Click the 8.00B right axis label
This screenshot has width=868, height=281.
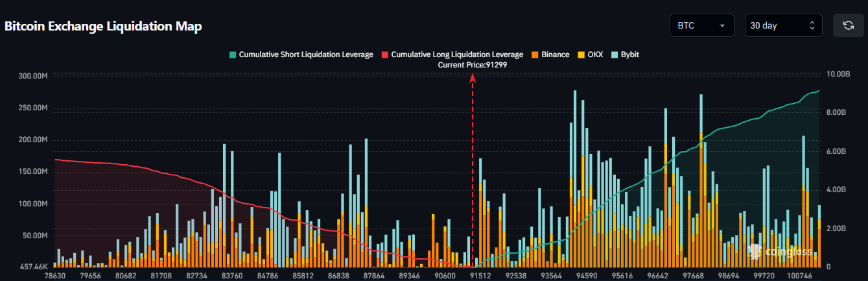click(x=837, y=113)
